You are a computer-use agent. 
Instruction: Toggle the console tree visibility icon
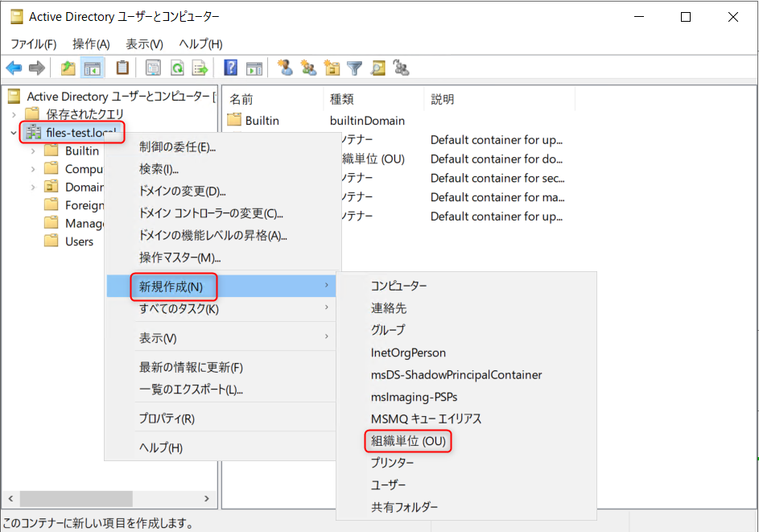pos(91,68)
